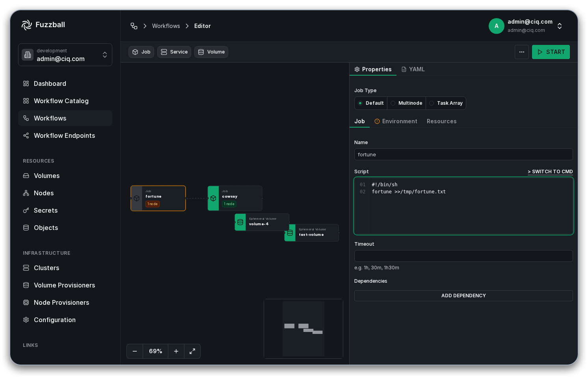This screenshot has height=378, width=588.
Task: Open the Resources sub-tab
Action: [441, 121]
